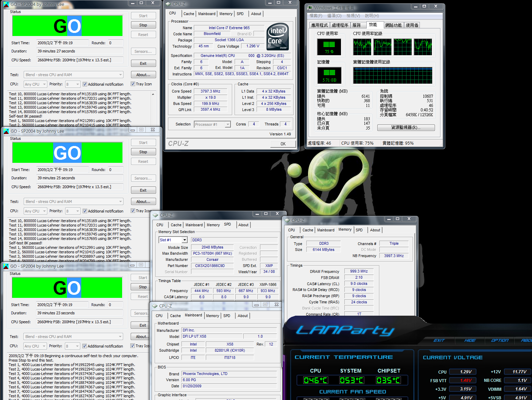532x400 pixels.
Task: Click the 5.71 GB memory gauge
Action: [329, 75]
